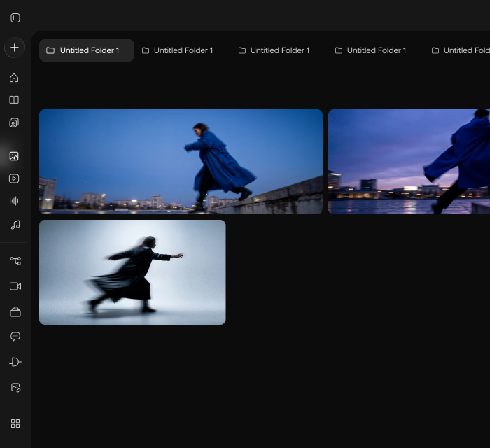
Task: Open the video play-square icon
Action: point(14,178)
